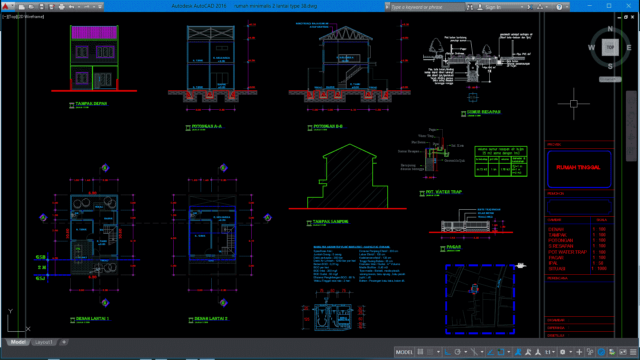Click the red RUMAH TINGGAL title block text
This screenshot has height=360, width=640.
(578, 167)
